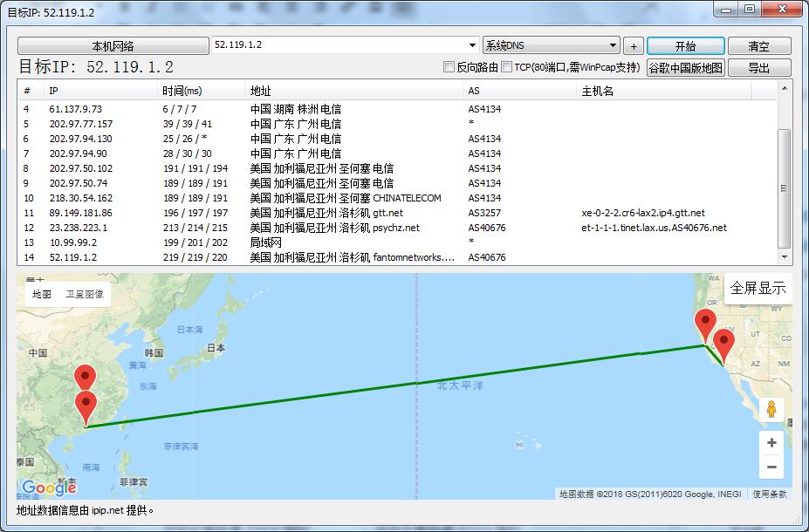Open the 系统DNS dropdown
This screenshot has height=532, width=809.
[x=614, y=44]
